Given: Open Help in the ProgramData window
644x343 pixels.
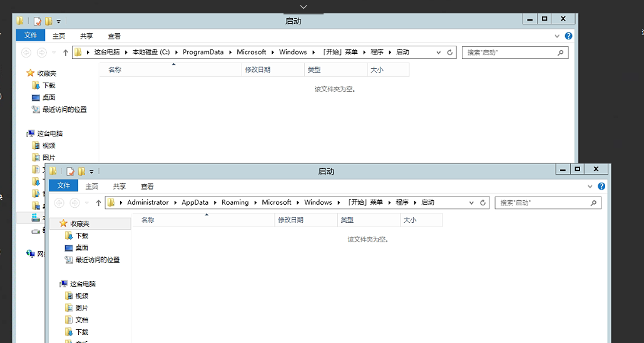Looking at the screenshot, I should [x=568, y=36].
